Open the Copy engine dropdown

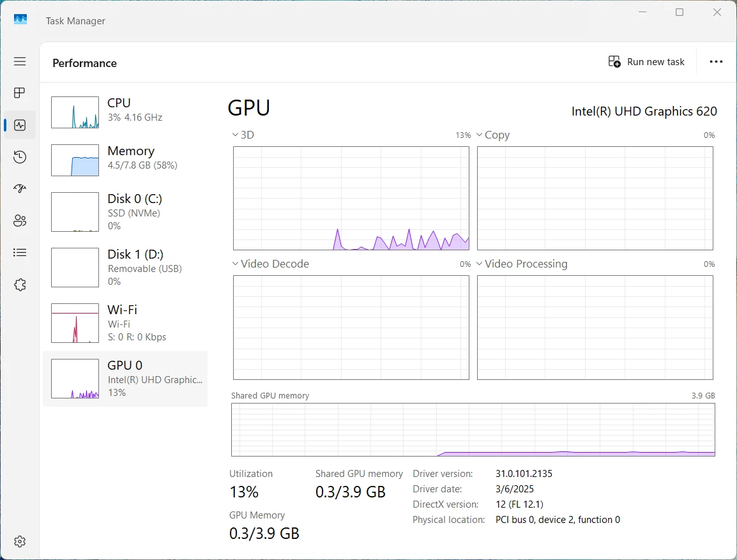click(x=493, y=135)
